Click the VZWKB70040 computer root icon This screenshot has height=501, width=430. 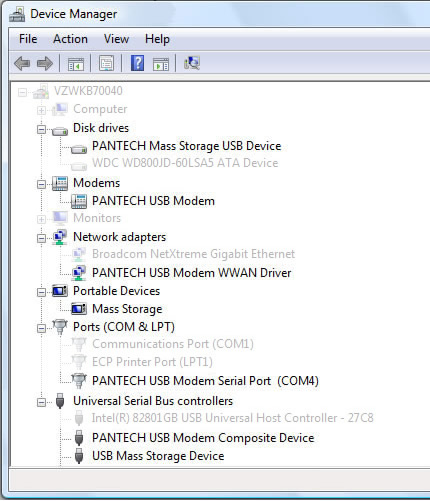point(41,91)
